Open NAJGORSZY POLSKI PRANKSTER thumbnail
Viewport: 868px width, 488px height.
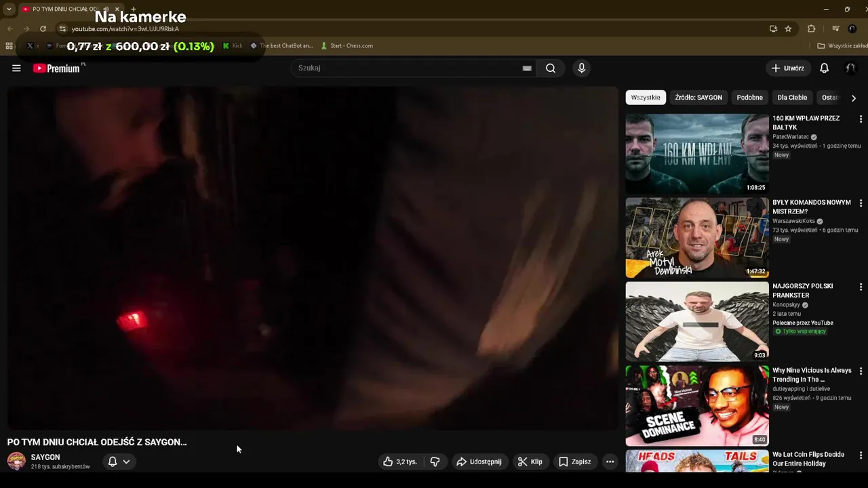[697, 321]
